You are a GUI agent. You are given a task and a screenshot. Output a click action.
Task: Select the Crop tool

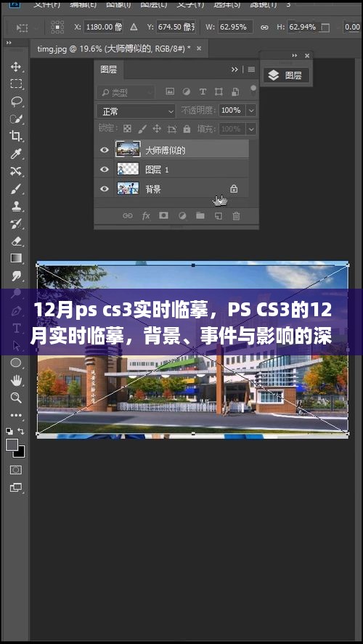[x=16, y=136]
